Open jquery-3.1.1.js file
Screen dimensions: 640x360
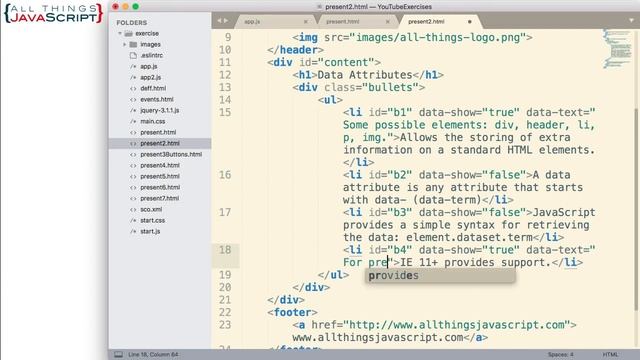[160, 111]
